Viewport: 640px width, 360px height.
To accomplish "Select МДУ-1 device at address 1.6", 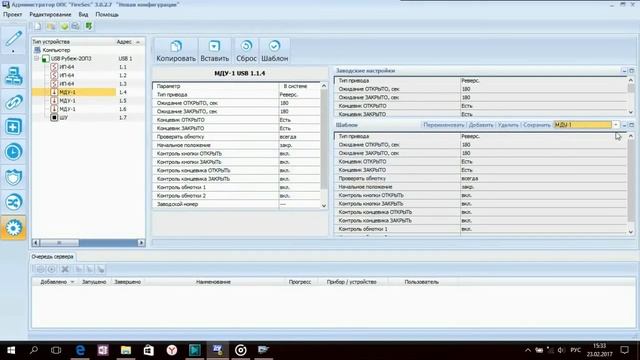I will point(67,109).
